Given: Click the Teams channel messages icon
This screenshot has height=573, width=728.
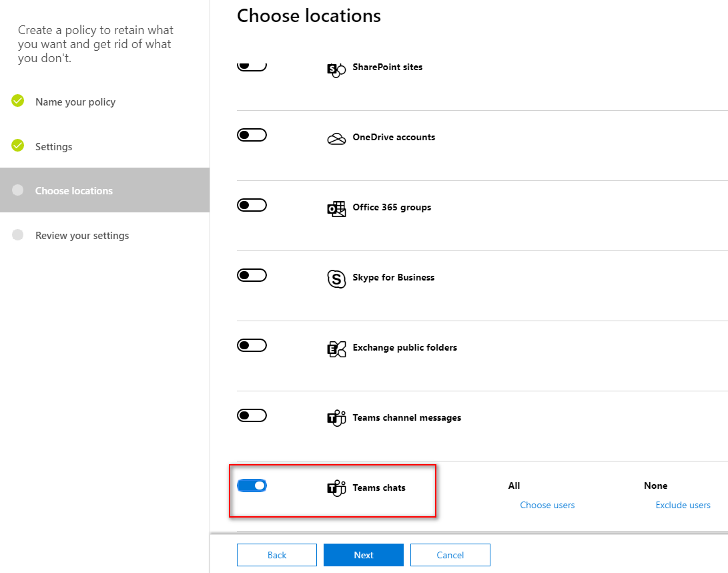Looking at the screenshot, I should tap(336, 419).
